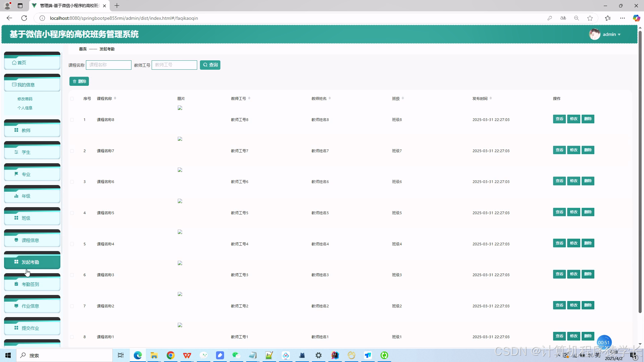The width and height of the screenshot is (644, 362).
Task: Check the row checkbox for 课程名称8
Action: pyautogui.click(x=72, y=120)
